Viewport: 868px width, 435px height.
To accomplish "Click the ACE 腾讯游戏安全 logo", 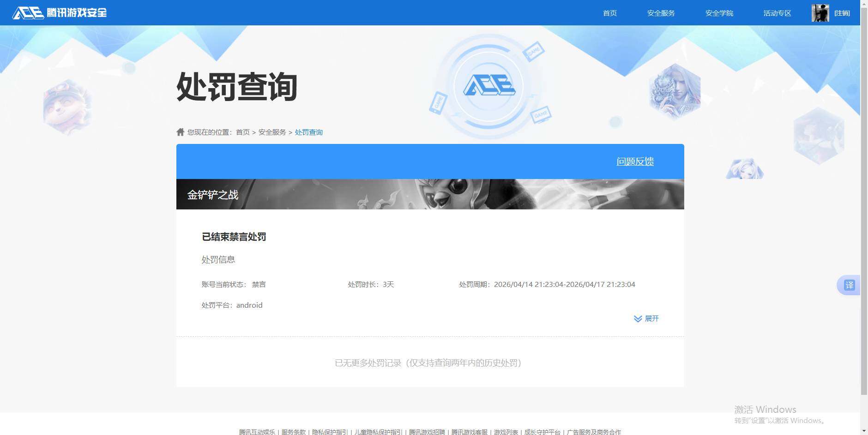I will pyautogui.click(x=60, y=12).
